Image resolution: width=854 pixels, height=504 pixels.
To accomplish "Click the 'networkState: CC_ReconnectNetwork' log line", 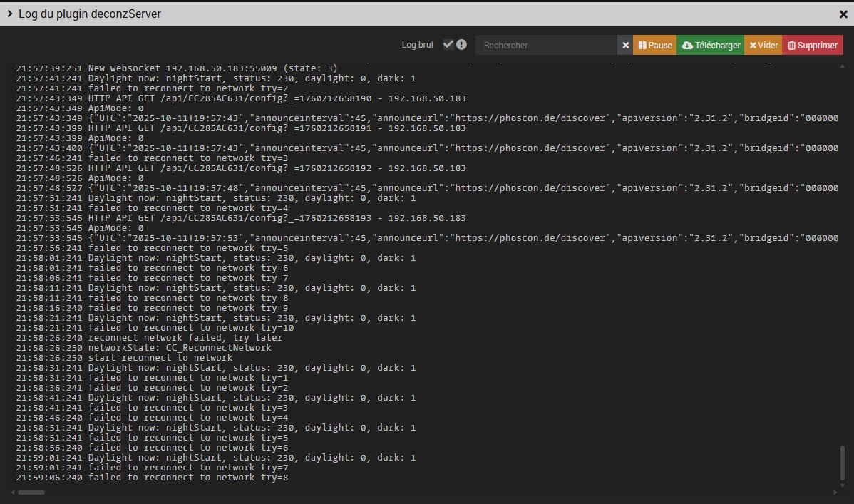I will click(144, 348).
